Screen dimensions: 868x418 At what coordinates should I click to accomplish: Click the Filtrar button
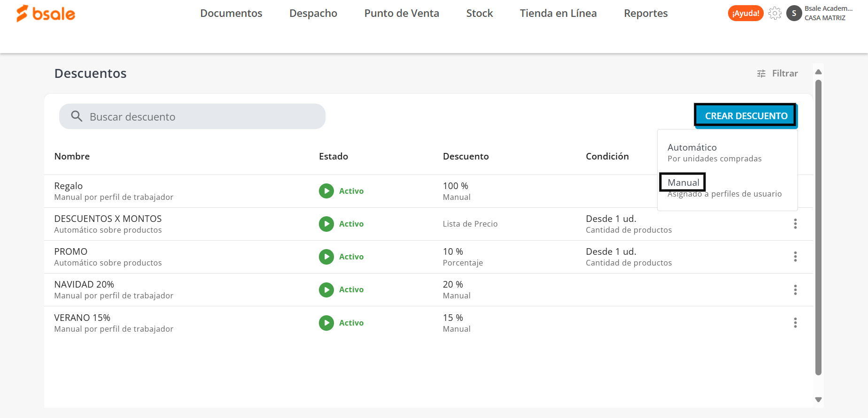[777, 74]
